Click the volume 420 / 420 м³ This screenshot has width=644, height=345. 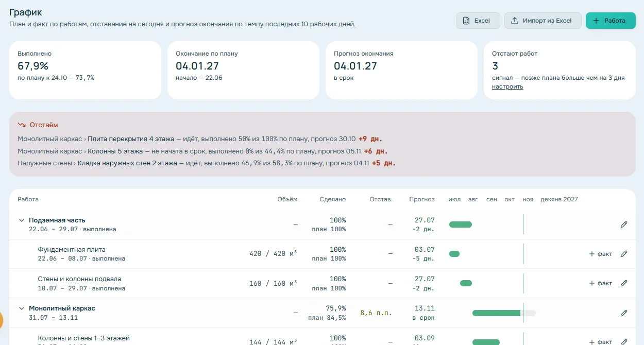pyautogui.click(x=273, y=254)
